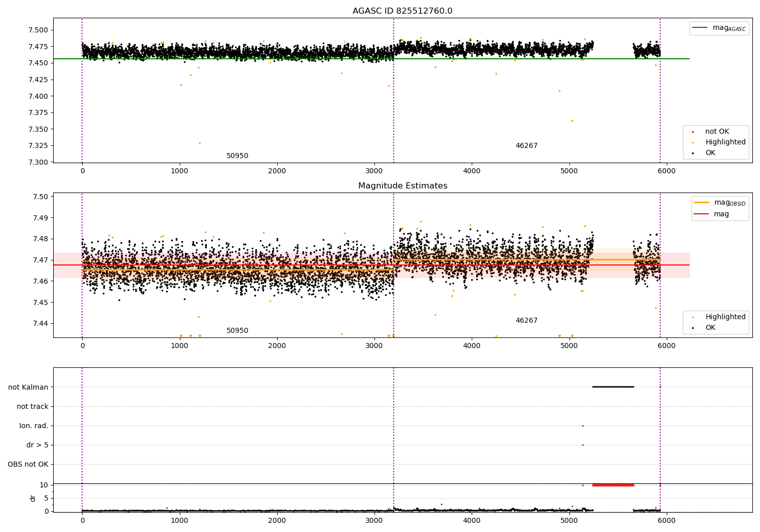Click the 7.48 y-axis tick label

click(40, 239)
